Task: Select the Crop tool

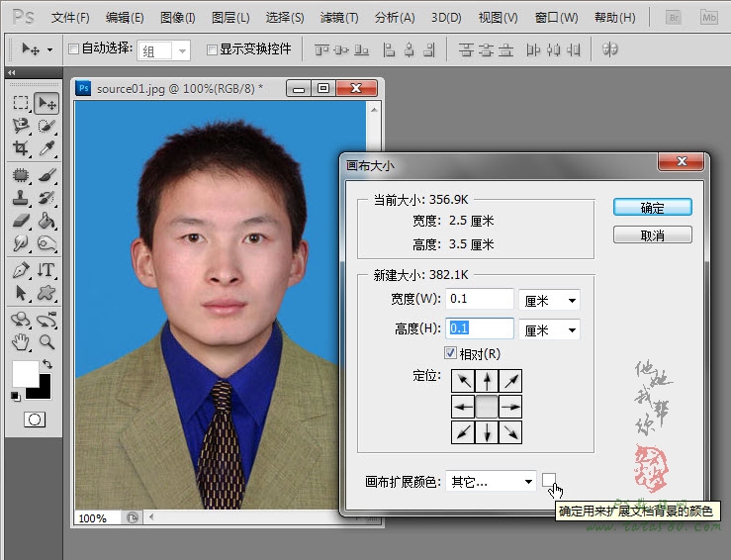Action: click(21, 148)
